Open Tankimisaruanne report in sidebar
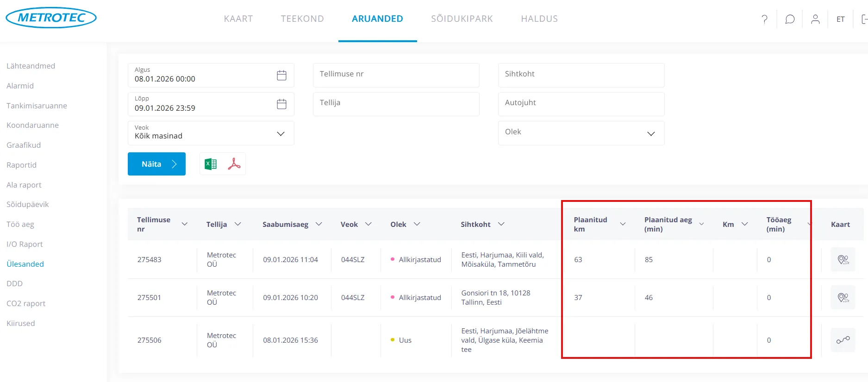868x382 pixels. click(37, 106)
